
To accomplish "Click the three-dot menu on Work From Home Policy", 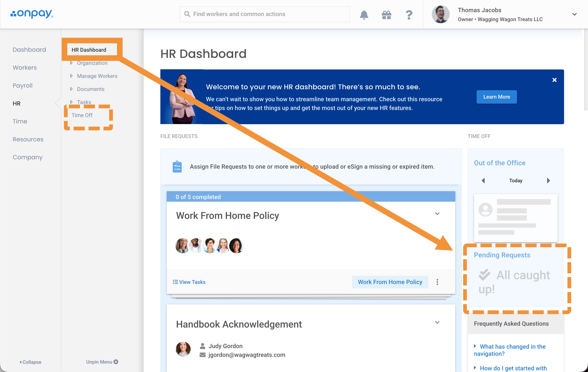I will (437, 282).
